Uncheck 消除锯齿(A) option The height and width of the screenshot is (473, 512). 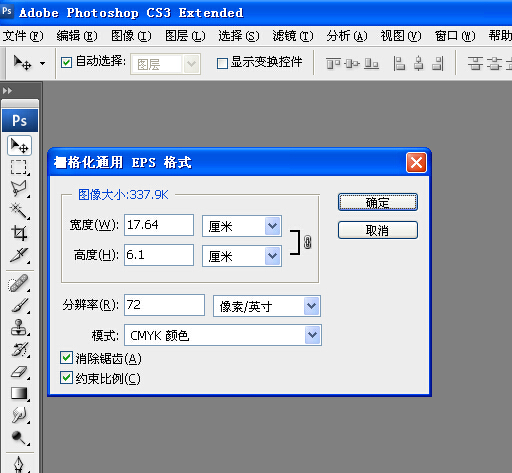point(66,358)
